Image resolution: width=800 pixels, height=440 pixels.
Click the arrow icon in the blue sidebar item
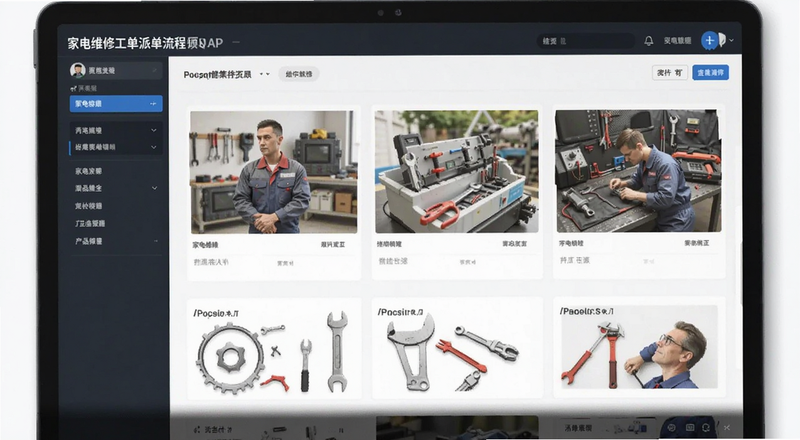pos(153,104)
